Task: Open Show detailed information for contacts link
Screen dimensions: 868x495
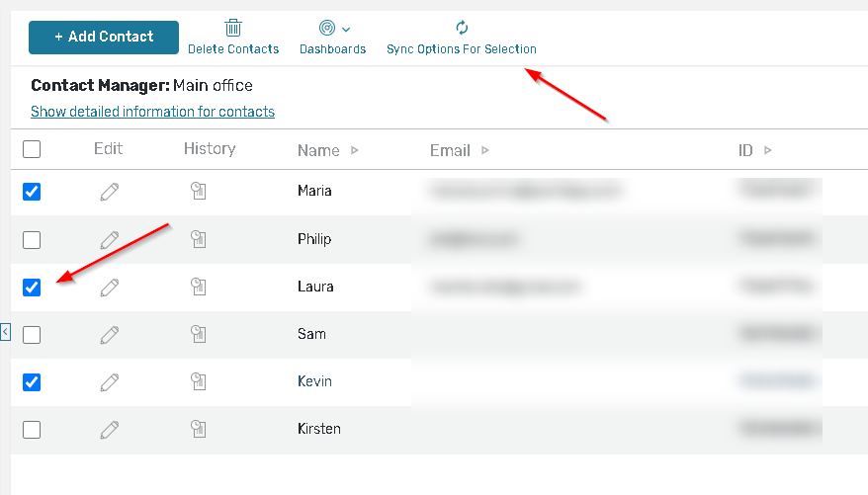Action: tap(152, 112)
